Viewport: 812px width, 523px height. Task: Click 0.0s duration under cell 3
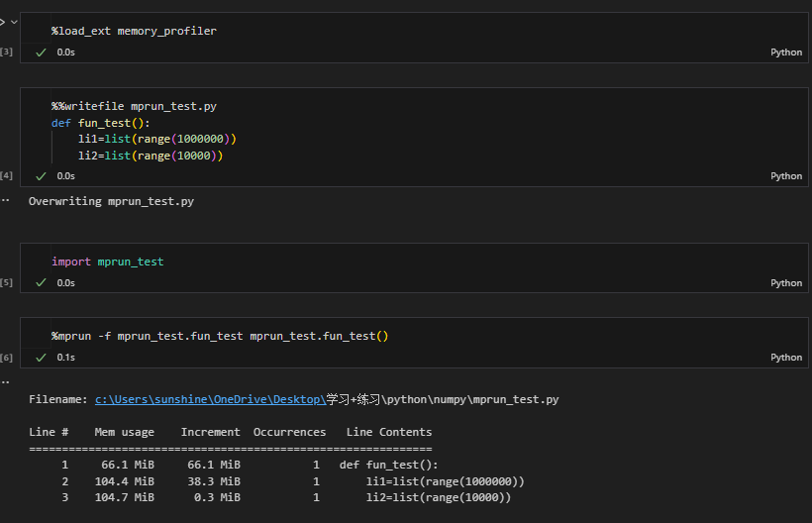[x=65, y=52]
